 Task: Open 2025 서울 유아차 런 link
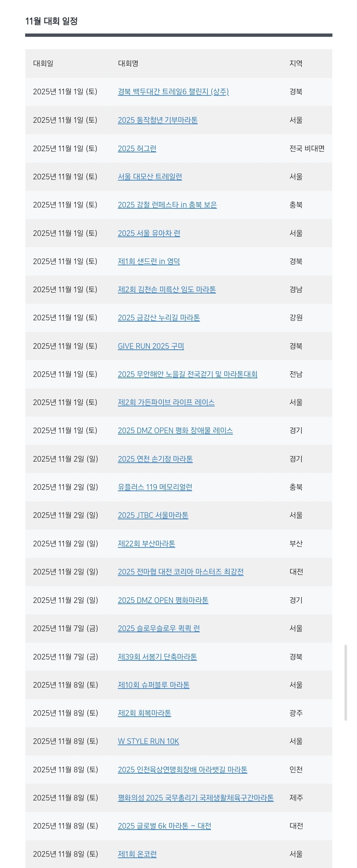pos(149,233)
